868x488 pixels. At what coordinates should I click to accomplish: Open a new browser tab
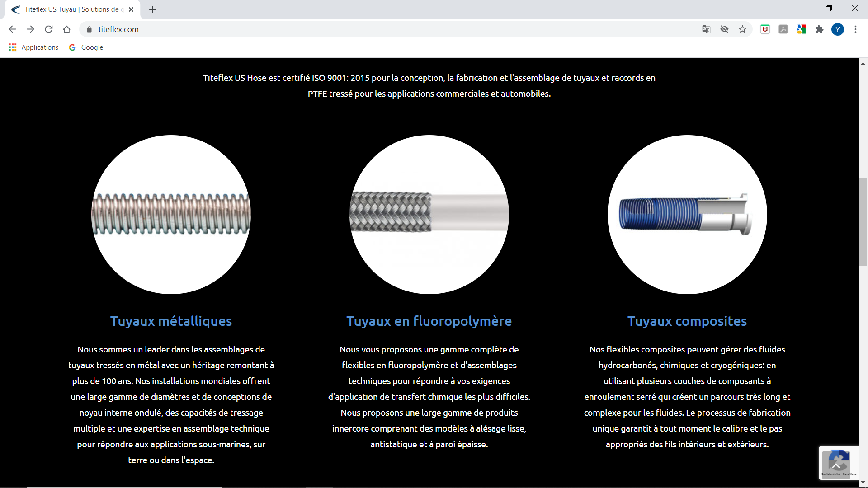152,9
